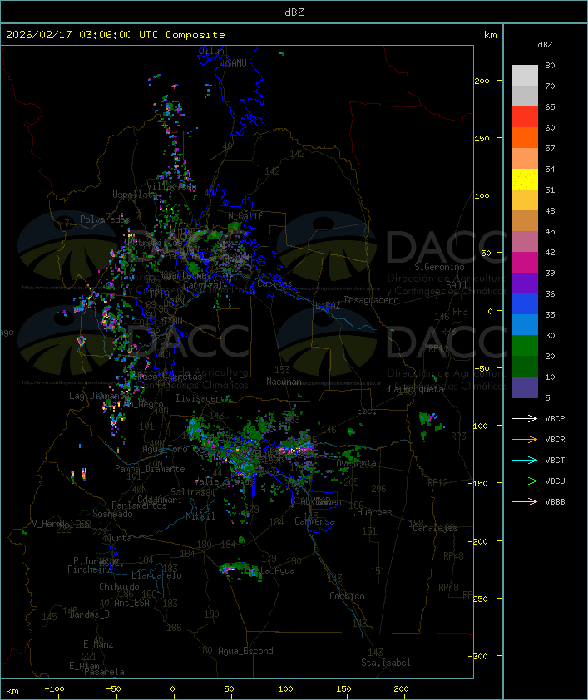Click the 'N_Calif' map label
Viewport: 588px width, 700px height.
pyautogui.click(x=245, y=216)
